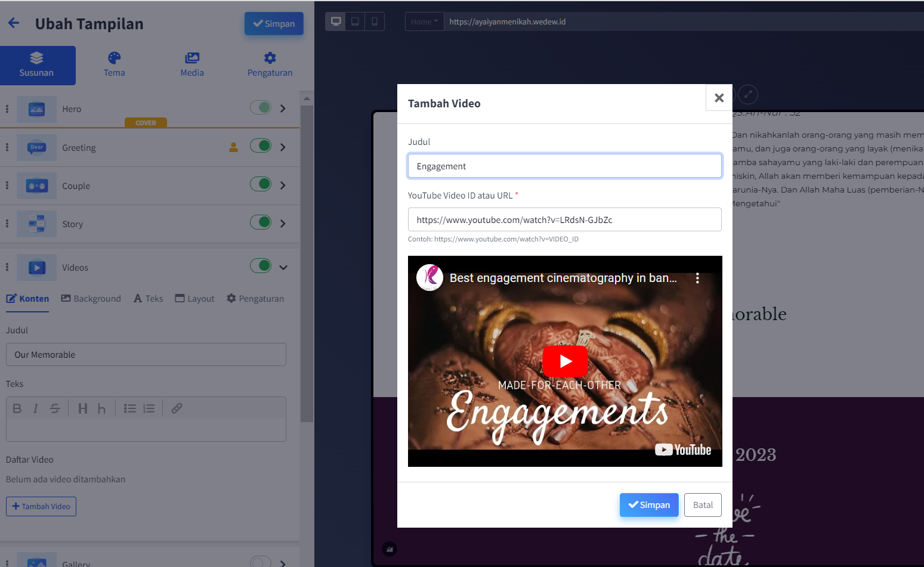Click the Batal button
Viewport: 924px width, 567px height.
pos(703,505)
